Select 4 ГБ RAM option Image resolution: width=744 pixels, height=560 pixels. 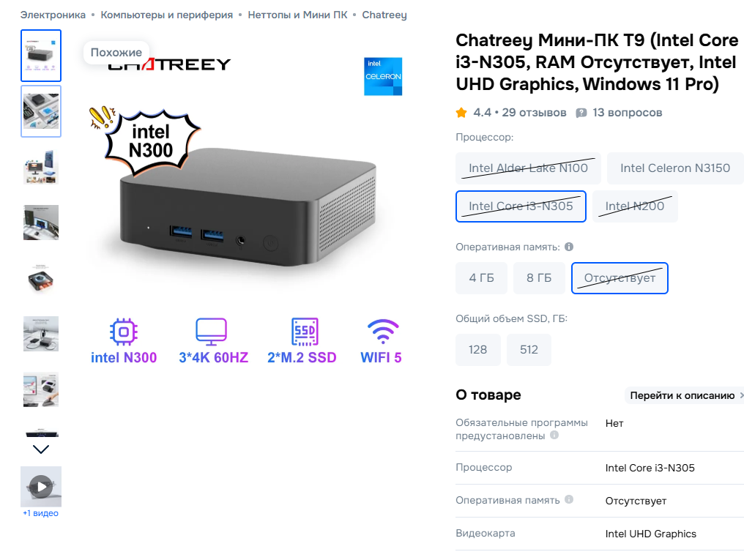click(482, 278)
